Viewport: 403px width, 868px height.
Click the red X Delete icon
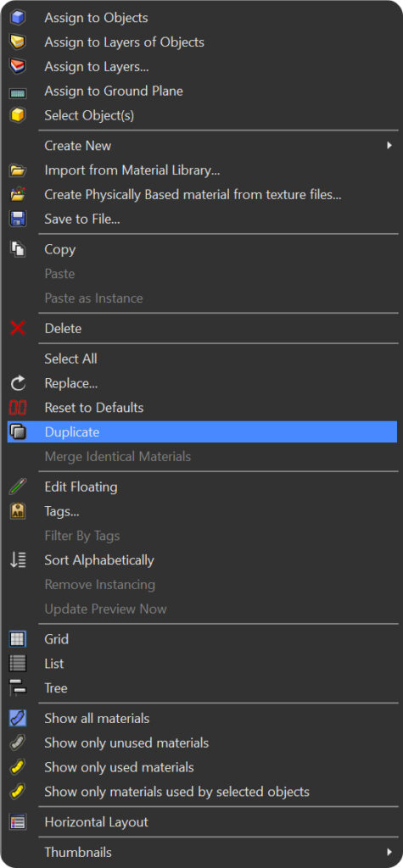click(18, 328)
